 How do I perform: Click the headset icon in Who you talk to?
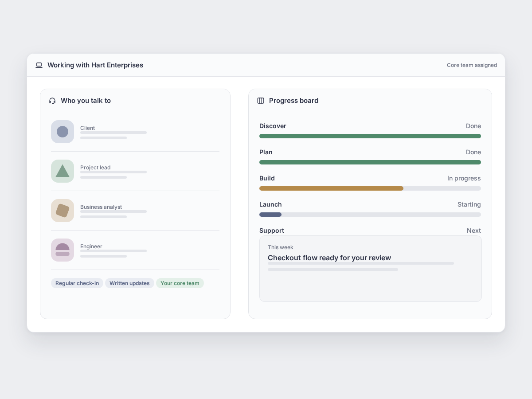[x=52, y=101]
